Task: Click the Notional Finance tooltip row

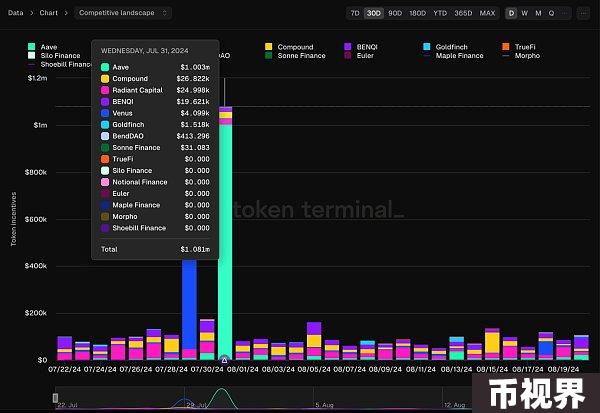Action: 155,182
